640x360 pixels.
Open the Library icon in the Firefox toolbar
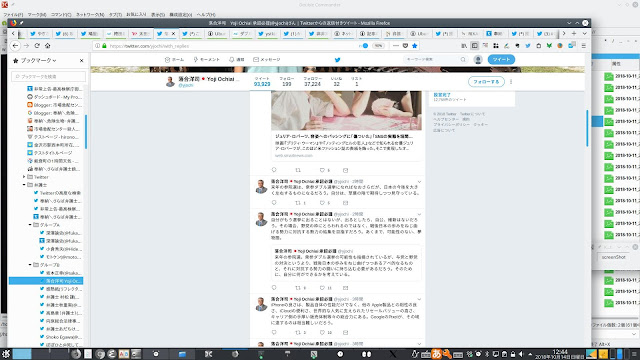pyautogui.click(x=464, y=46)
